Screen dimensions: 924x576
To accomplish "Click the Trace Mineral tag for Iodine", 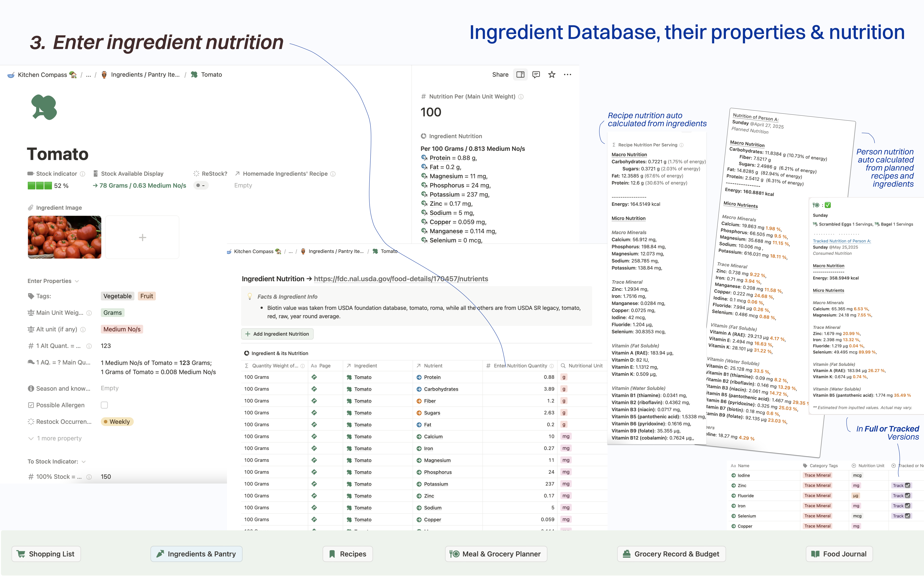I will pos(817,475).
